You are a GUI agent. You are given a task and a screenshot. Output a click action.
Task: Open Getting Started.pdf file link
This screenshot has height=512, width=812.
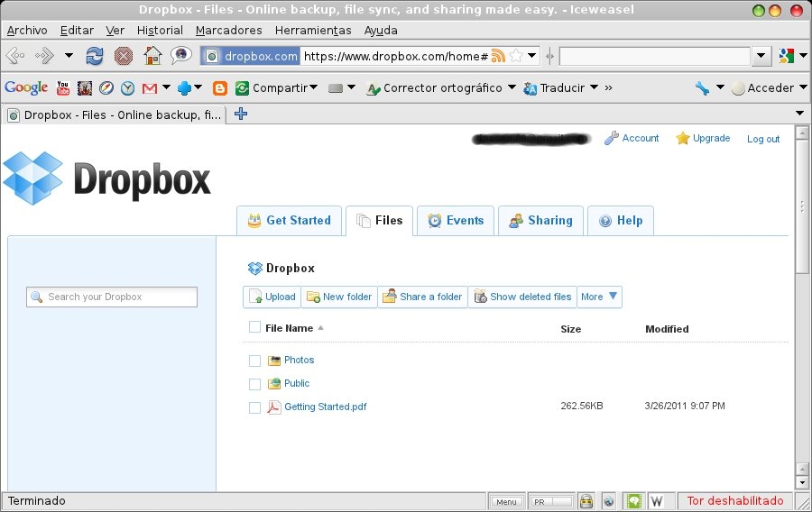(325, 407)
